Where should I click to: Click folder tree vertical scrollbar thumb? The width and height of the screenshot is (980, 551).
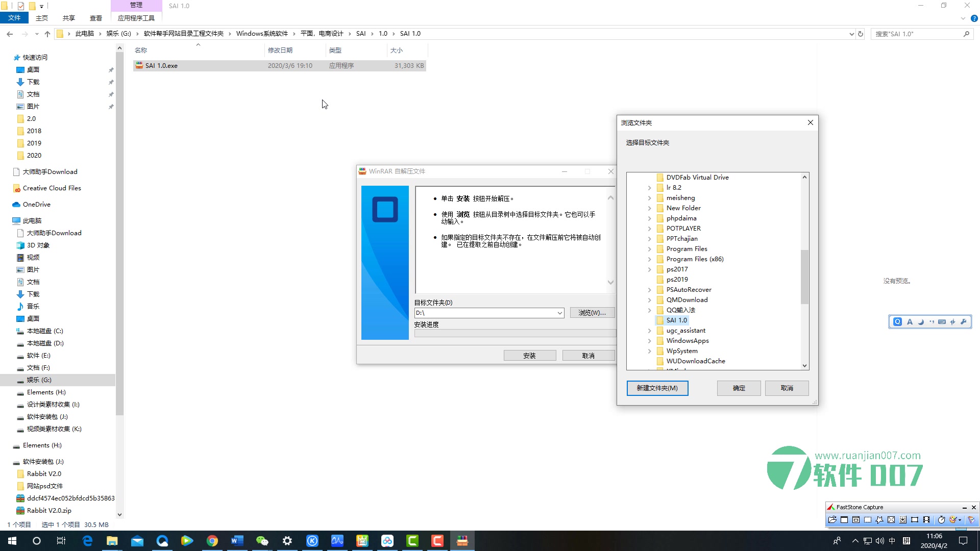(804, 277)
